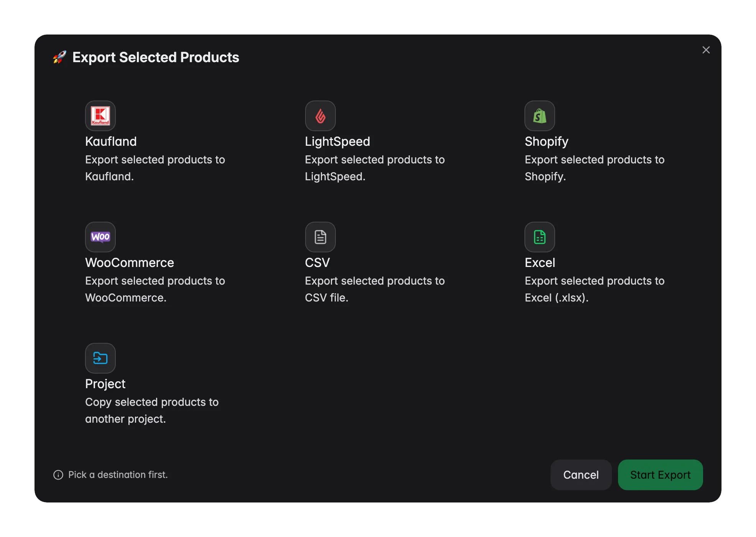Viewport: 756px width, 537px height.
Task: Click the 'Shopify' destination title
Action: (x=546, y=142)
